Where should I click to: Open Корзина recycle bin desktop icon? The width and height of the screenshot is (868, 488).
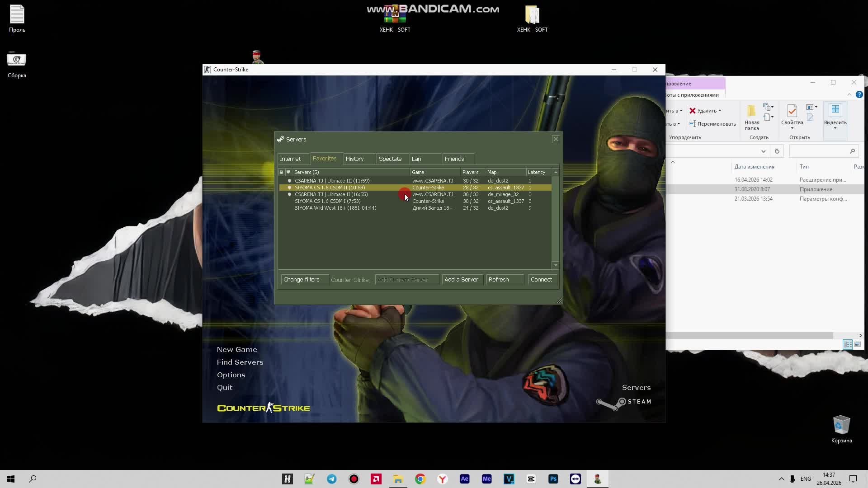[841, 426]
